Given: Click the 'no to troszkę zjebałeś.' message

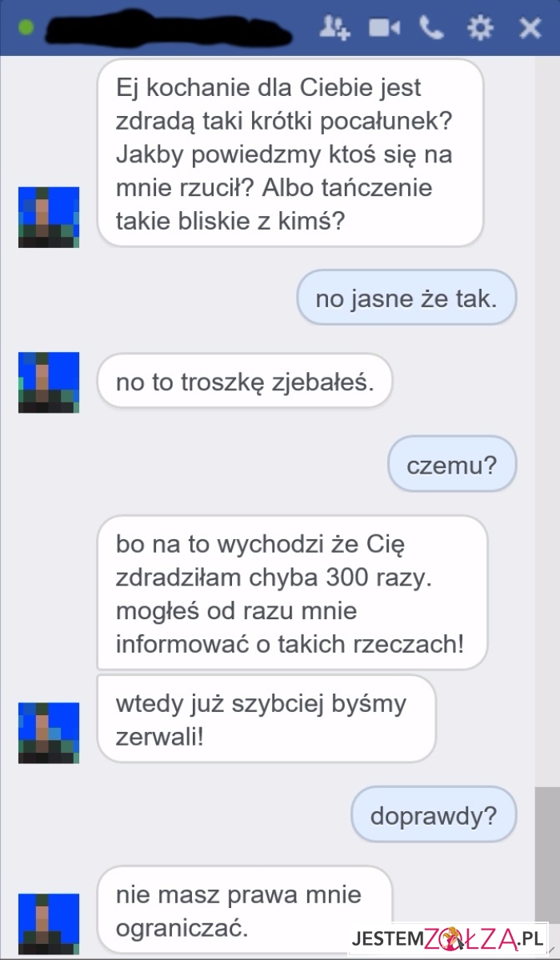Looking at the screenshot, I should coord(245,382).
